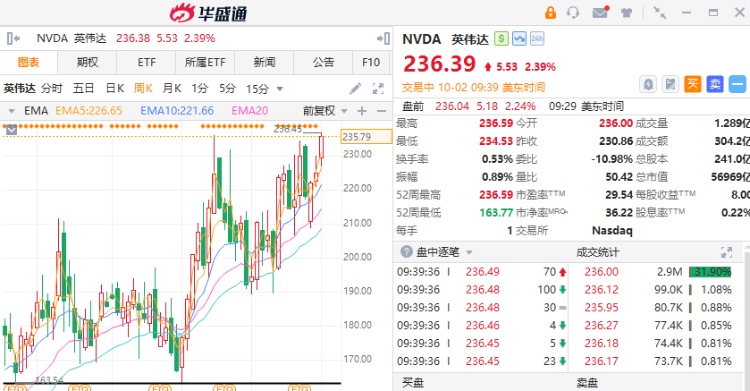Select the 15分 chart period
The image size is (750, 391).
[x=257, y=89]
